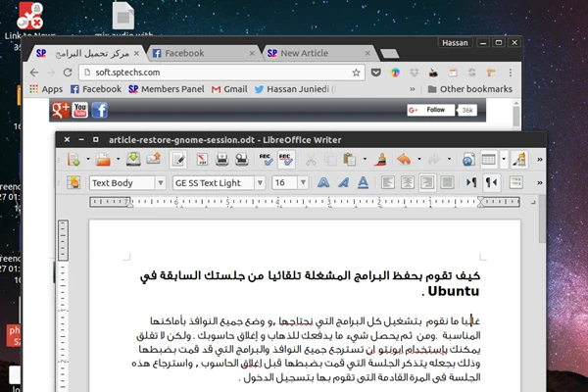Open Chrome's three-dot menu
Viewport: 588px width, 392px height.
[510, 73]
